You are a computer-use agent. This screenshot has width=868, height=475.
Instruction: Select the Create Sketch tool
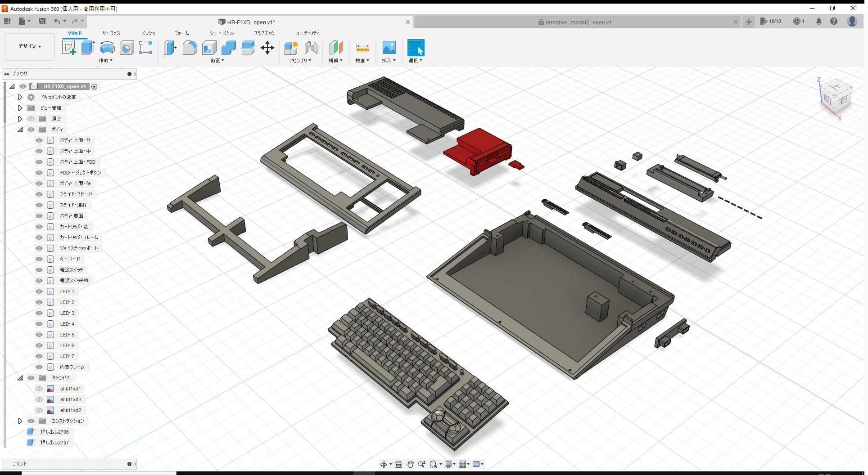[x=69, y=47]
